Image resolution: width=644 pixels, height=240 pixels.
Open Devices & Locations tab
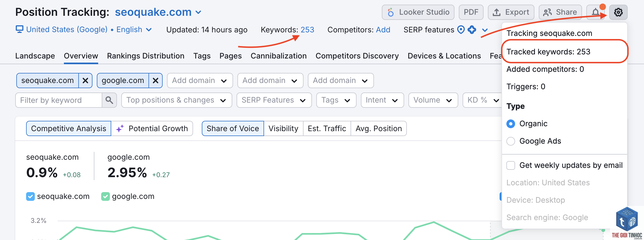(444, 56)
